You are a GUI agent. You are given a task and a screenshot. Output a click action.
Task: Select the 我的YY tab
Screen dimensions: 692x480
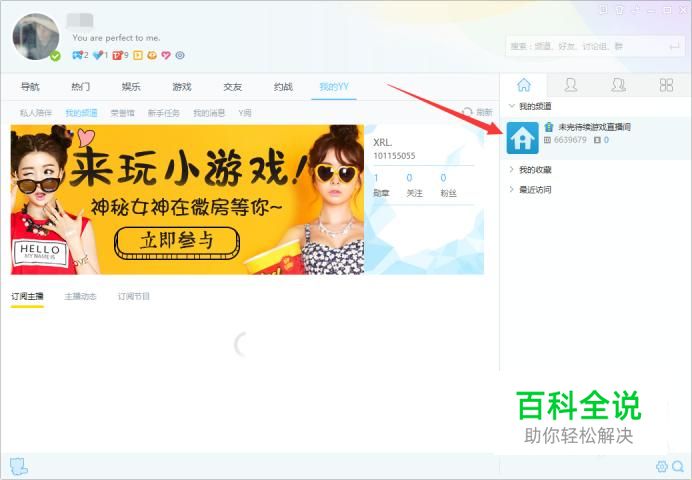coord(334,86)
